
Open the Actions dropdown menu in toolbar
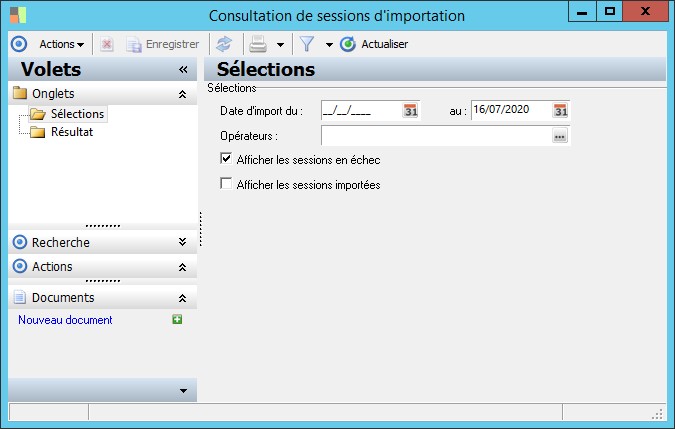61,44
